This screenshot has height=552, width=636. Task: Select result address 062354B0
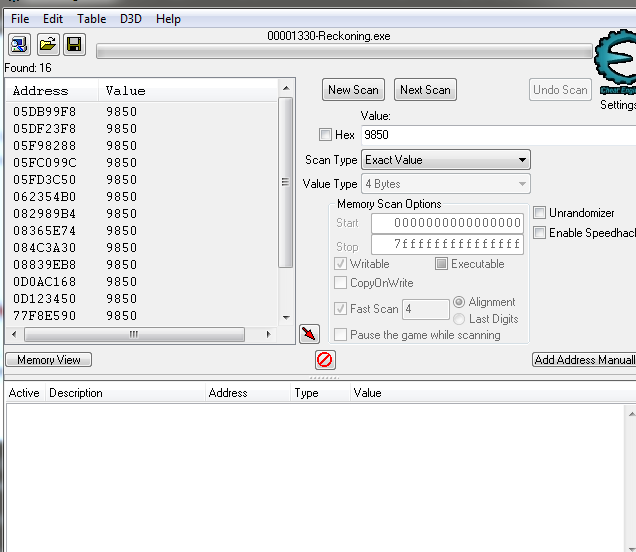point(45,197)
